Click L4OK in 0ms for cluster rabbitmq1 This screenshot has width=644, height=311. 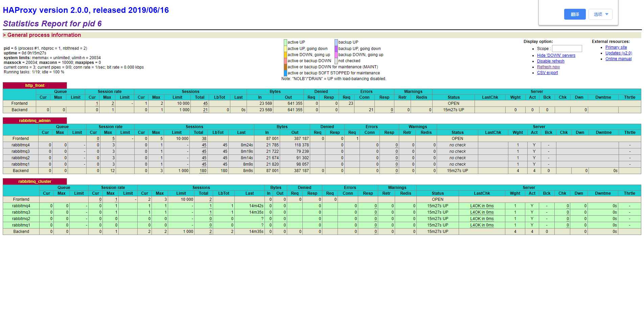click(x=482, y=225)
